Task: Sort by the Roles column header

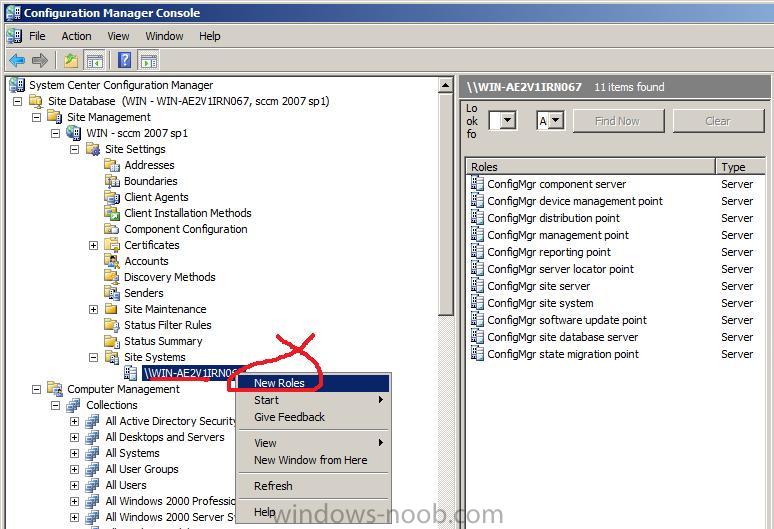Action: pos(591,167)
